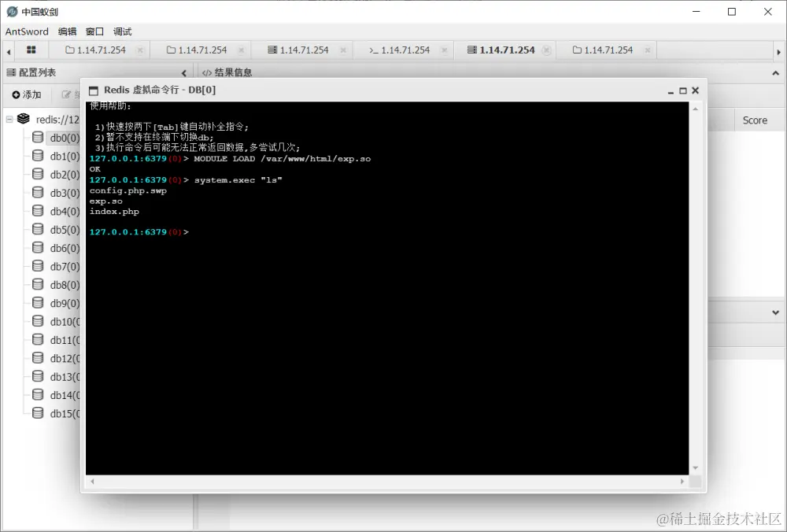This screenshot has height=532, width=787.
Task: Open the AntSword menu
Action: (x=27, y=31)
